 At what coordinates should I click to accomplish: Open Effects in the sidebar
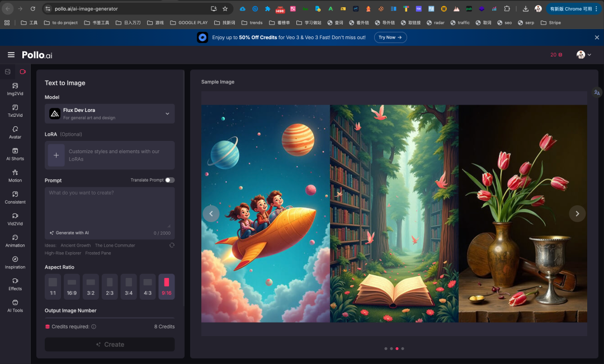[15, 284]
